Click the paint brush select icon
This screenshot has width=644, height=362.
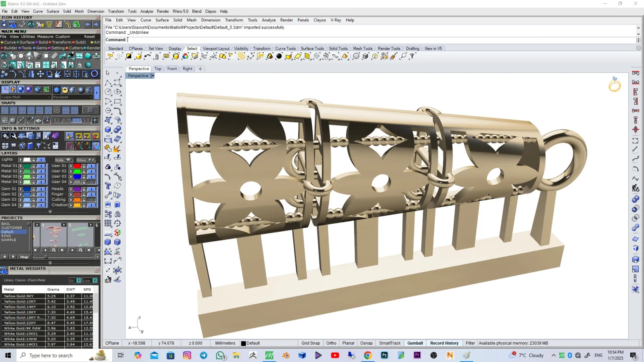[x=394, y=56]
